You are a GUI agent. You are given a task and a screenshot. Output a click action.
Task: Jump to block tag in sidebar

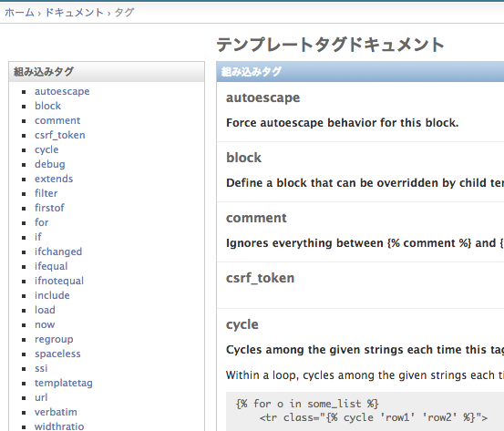pos(47,106)
